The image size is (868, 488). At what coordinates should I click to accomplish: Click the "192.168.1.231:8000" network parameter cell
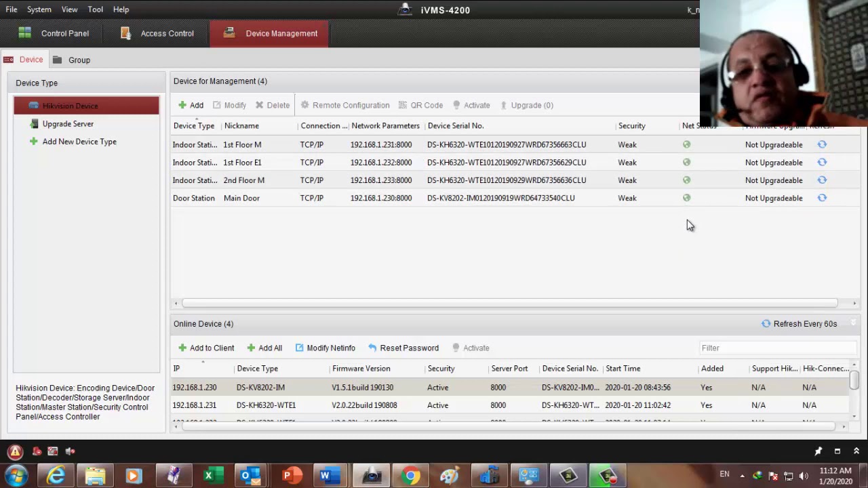(381, 144)
